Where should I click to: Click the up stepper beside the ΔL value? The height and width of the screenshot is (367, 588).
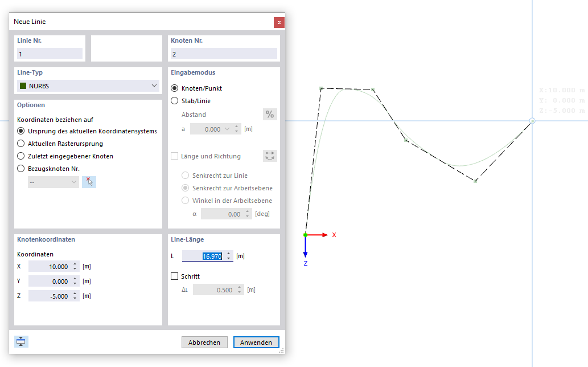tap(239, 287)
